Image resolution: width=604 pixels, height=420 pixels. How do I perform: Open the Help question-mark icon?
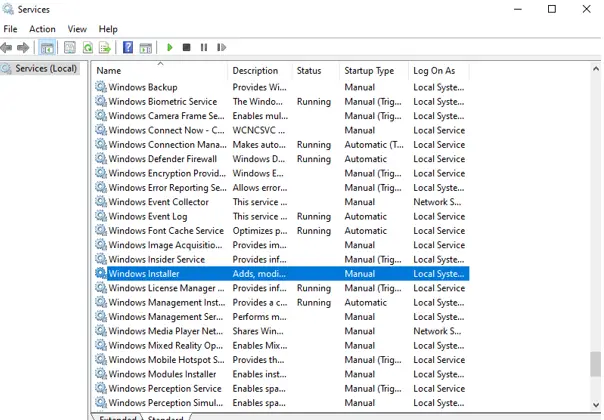128,48
